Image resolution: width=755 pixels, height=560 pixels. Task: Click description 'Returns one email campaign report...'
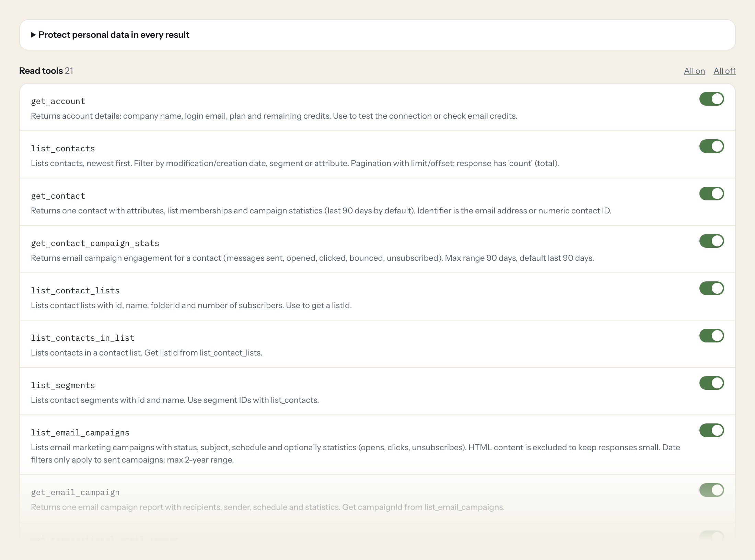tap(268, 507)
